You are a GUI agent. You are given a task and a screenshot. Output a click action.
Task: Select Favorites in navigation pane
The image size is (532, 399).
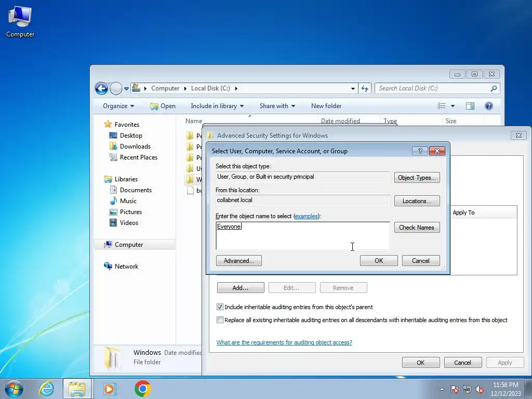(x=127, y=125)
